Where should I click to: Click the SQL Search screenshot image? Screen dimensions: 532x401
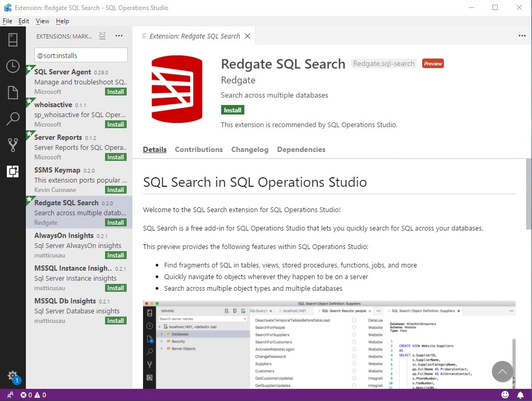coord(329,345)
